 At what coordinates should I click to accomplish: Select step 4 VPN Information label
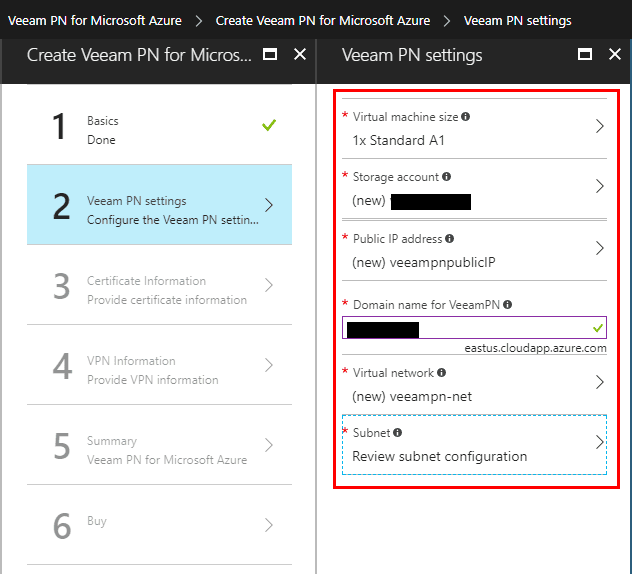pyautogui.click(x=131, y=361)
